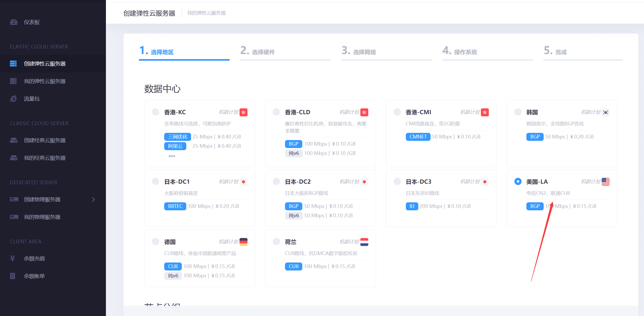The height and width of the screenshot is (316, 644).
Task: Click the IIJ route badge
Action: [x=412, y=206]
